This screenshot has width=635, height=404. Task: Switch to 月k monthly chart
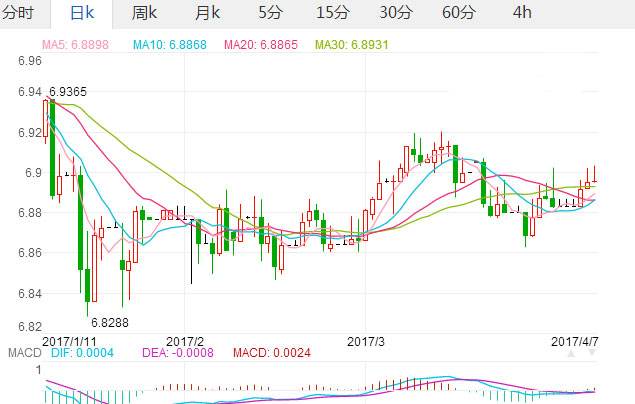(x=208, y=13)
